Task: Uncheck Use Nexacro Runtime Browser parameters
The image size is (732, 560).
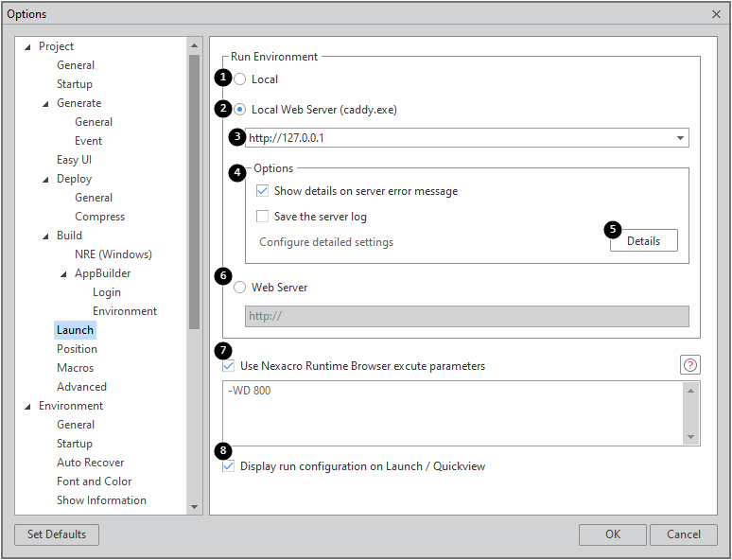Action: point(228,366)
